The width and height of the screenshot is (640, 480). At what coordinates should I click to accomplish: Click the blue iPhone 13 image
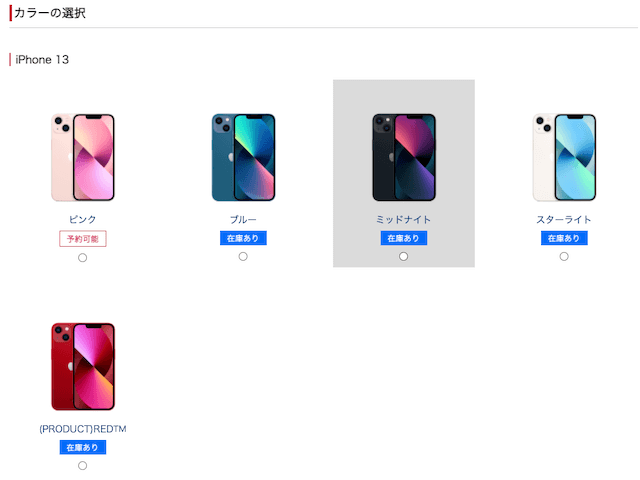tap(243, 158)
